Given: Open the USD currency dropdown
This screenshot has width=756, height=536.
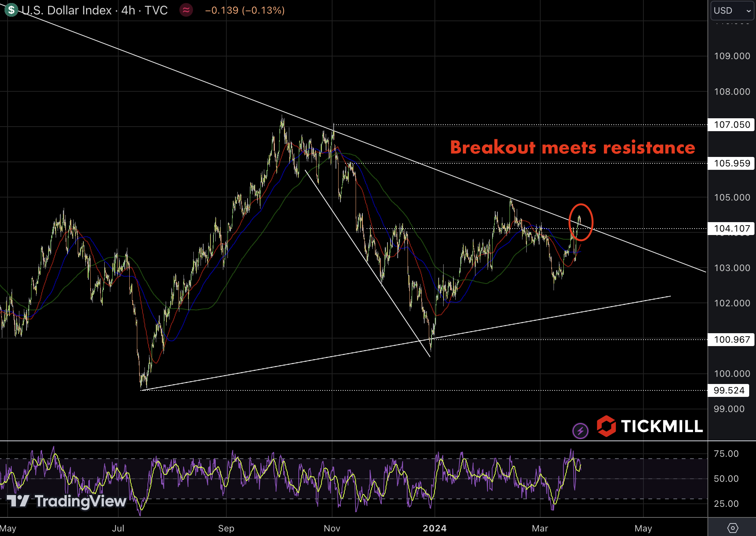Looking at the screenshot, I should [732, 11].
